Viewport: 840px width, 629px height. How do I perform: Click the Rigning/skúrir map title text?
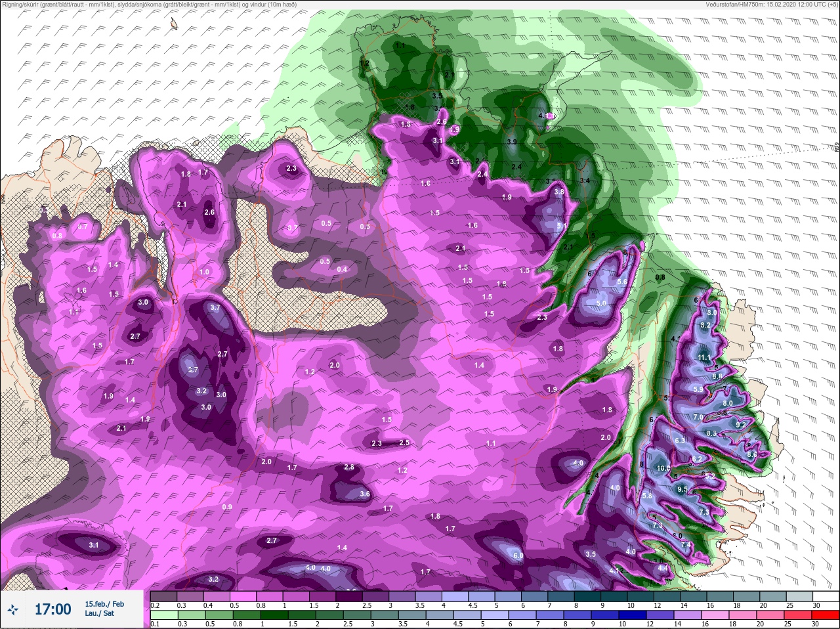(149, 5)
